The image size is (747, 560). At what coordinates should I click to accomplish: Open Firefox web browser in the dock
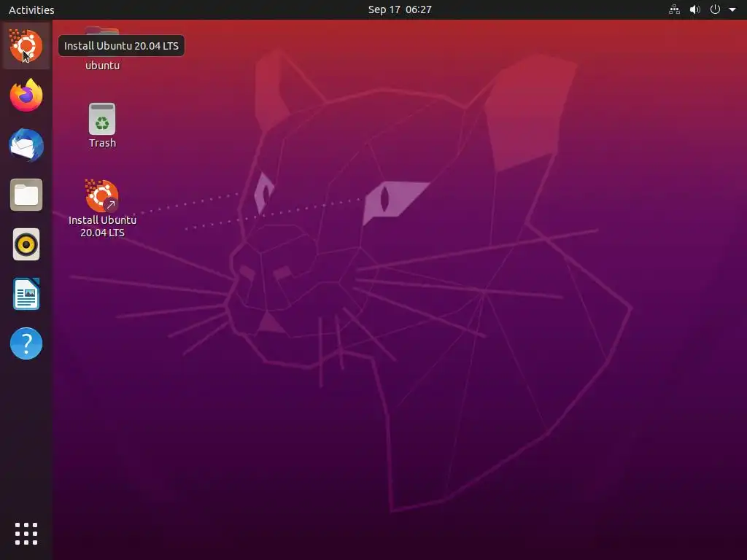click(x=26, y=96)
